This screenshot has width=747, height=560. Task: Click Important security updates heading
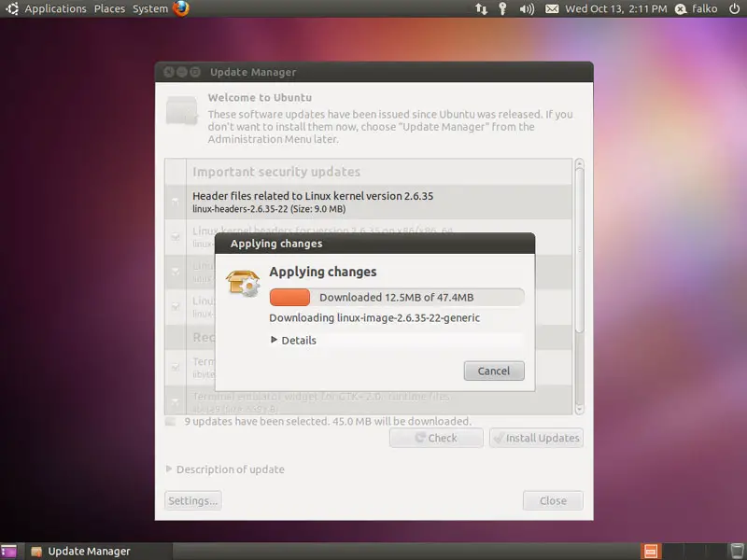276,172
